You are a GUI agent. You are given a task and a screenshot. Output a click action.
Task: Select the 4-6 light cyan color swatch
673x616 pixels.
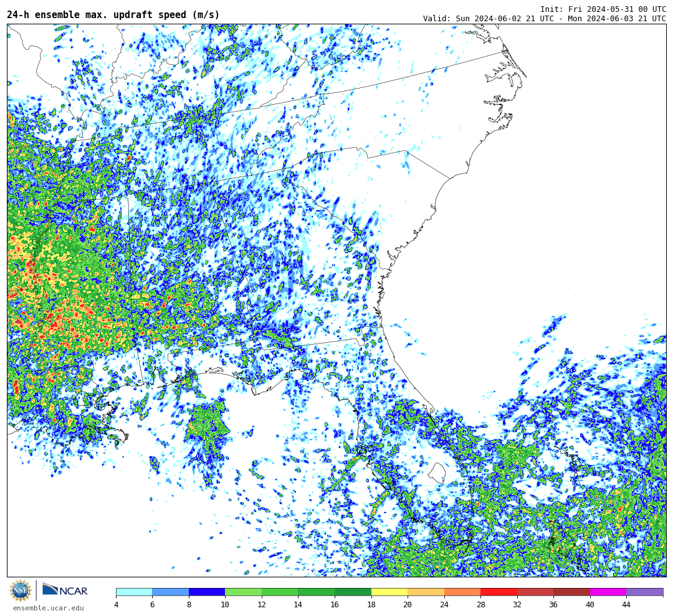[135, 592]
